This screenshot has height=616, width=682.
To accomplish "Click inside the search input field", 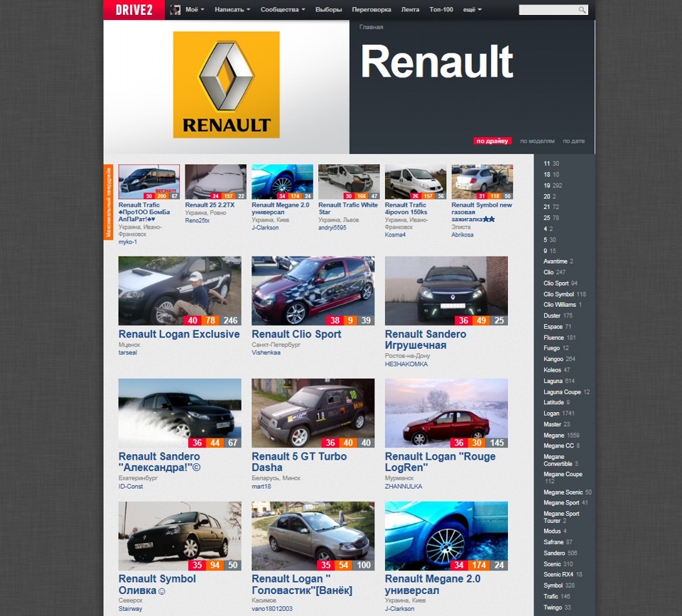I will (548, 9).
